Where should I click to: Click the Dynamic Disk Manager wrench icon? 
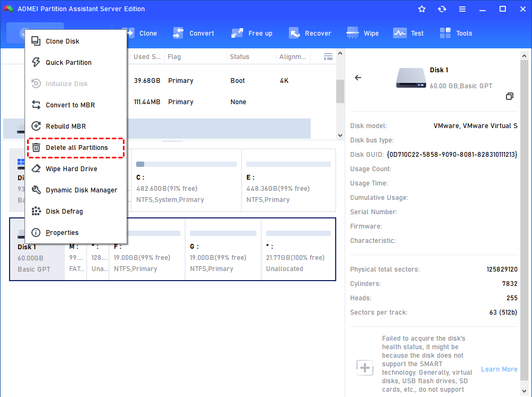(36, 190)
